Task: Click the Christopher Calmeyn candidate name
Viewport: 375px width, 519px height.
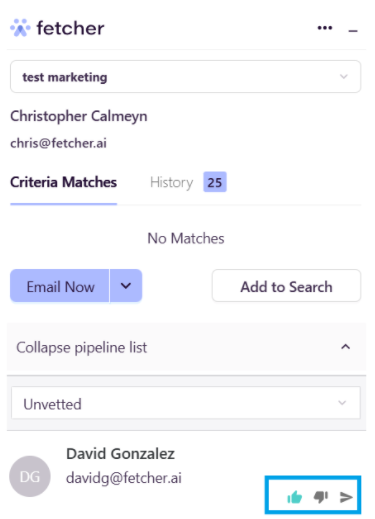Action: click(x=79, y=116)
